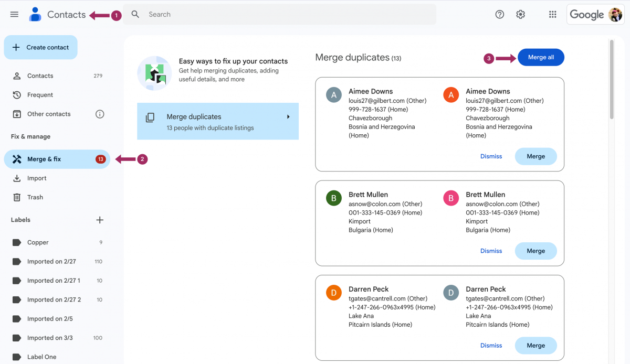Click the fix up contacts illustration

click(154, 73)
